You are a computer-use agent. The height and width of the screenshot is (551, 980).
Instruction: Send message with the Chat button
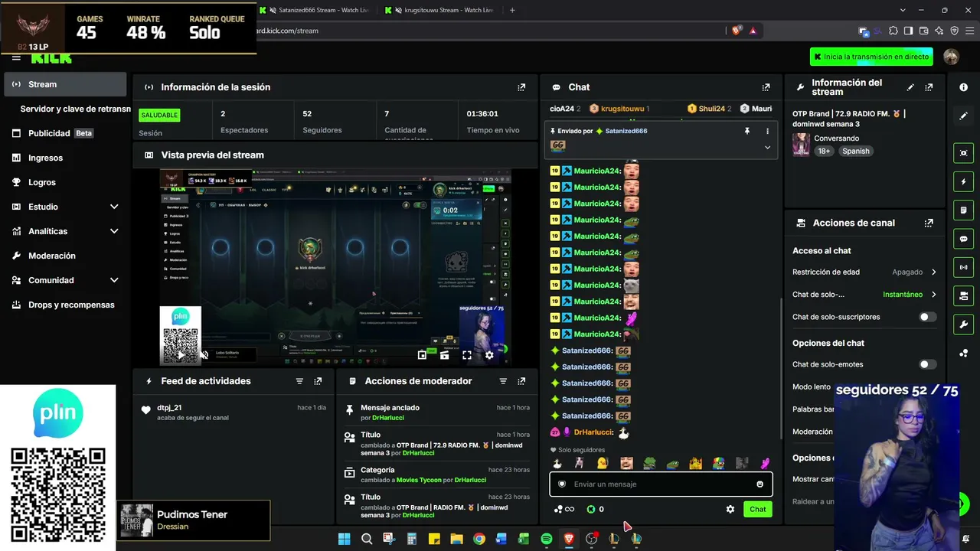(x=758, y=509)
